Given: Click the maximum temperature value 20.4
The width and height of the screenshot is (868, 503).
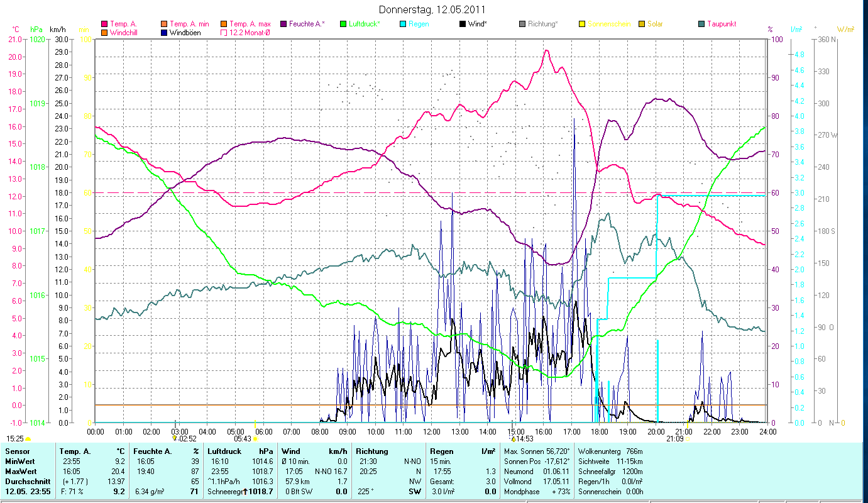Looking at the screenshot, I should tap(118, 471).
